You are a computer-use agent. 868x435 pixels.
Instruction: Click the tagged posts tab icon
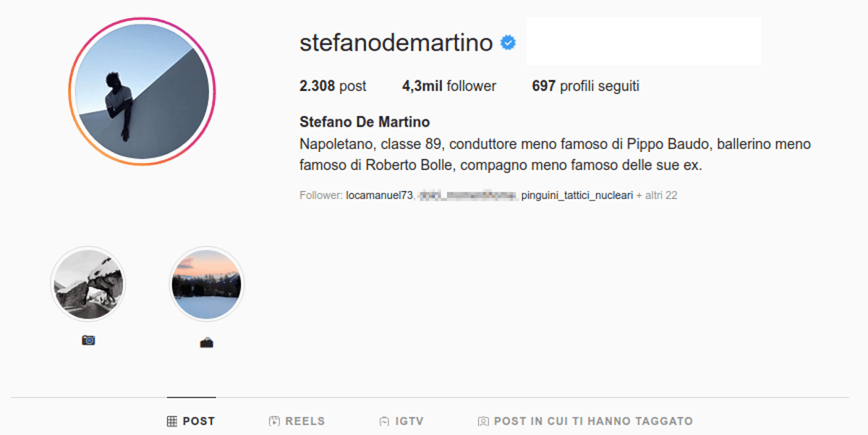click(483, 421)
